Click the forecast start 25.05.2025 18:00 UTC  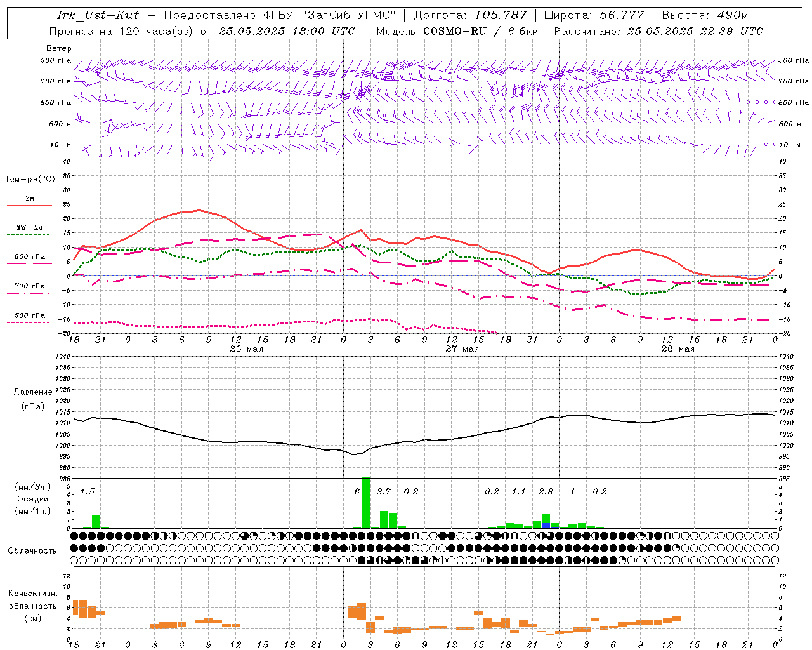(287, 31)
